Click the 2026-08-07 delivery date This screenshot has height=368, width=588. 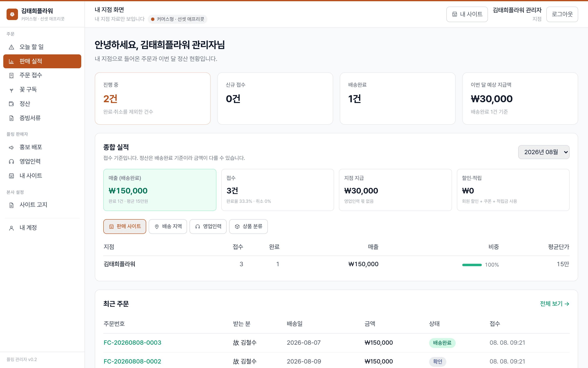click(304, 343)
